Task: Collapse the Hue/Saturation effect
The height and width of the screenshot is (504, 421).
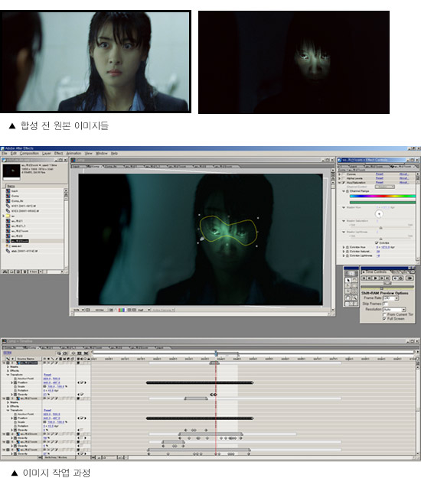Action: point(339,183)
